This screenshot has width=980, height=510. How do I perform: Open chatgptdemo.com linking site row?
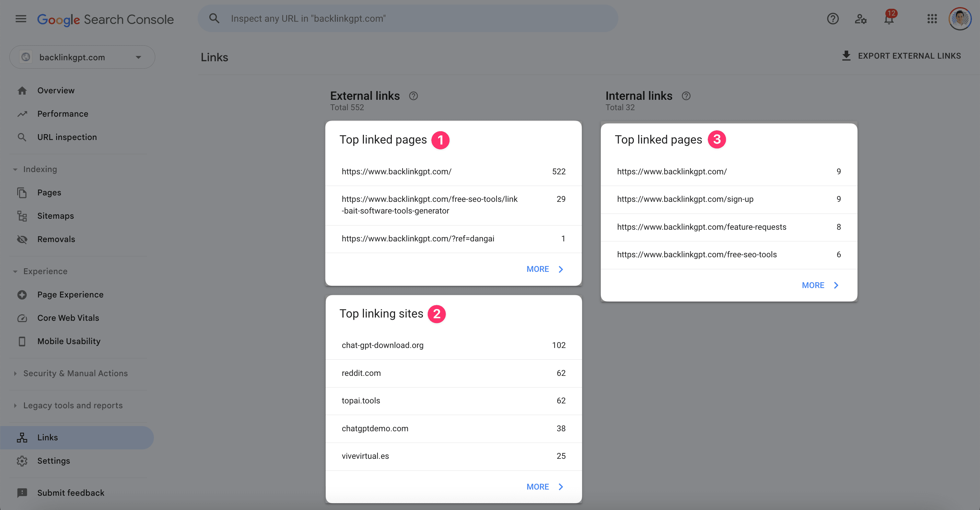453,429
